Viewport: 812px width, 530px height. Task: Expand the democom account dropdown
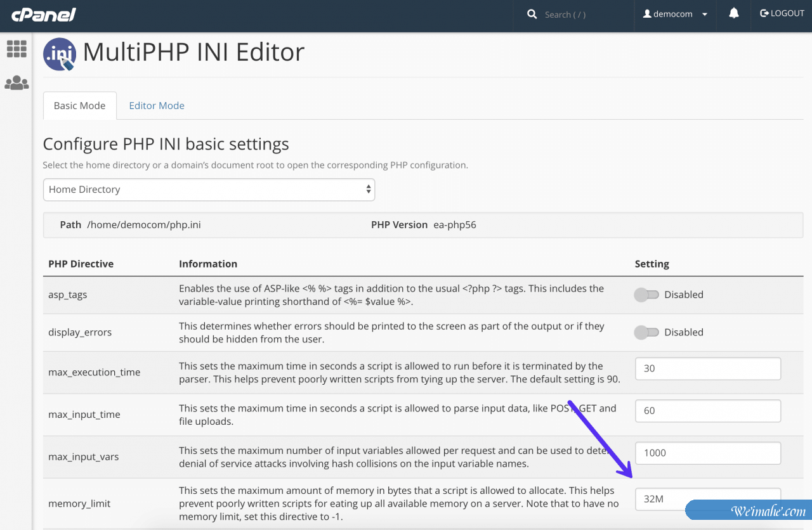click(704, 15)
